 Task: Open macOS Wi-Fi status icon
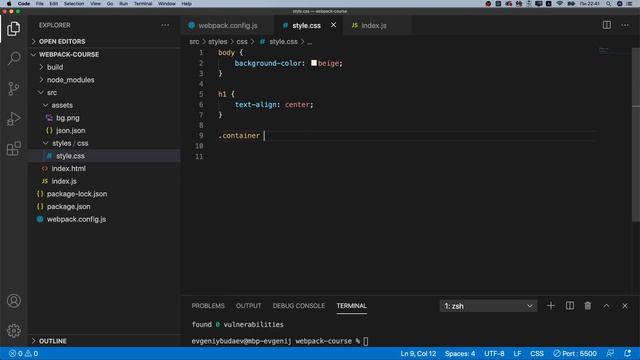pos(560,4)
